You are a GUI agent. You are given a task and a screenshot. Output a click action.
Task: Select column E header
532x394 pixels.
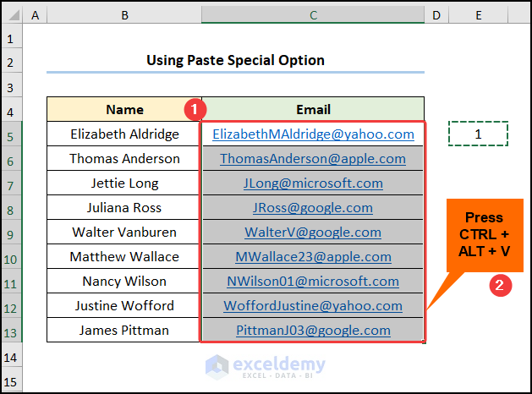pyautogui.click(x=478, y=15)
